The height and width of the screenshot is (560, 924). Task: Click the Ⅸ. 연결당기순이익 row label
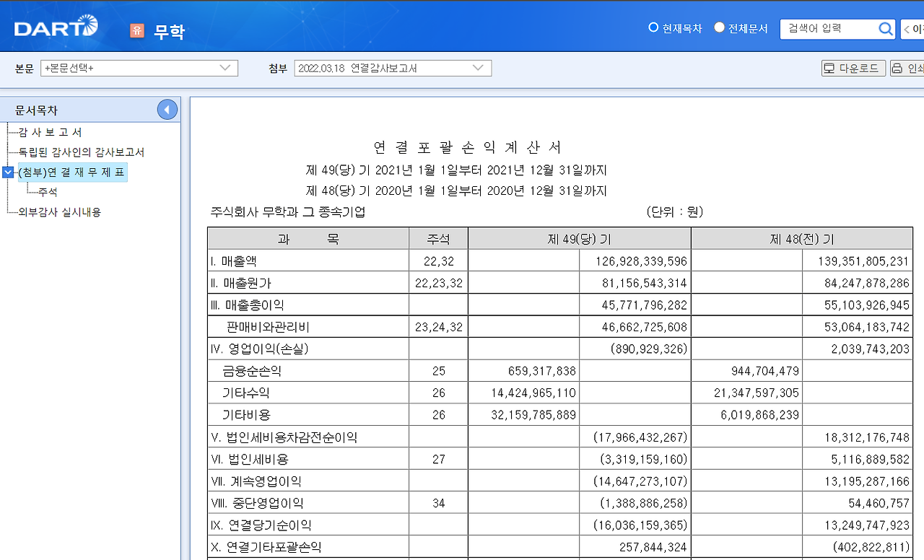click(261, 525)
